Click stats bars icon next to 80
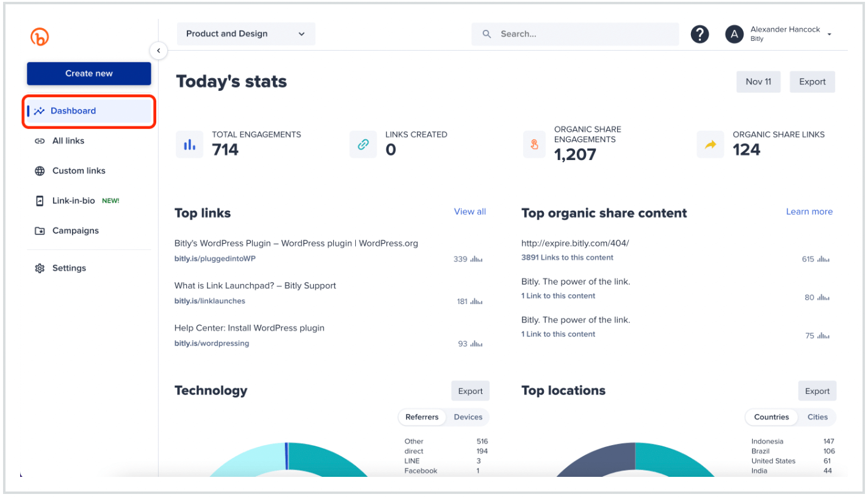868x497 pixels. [x=823, y=298]
